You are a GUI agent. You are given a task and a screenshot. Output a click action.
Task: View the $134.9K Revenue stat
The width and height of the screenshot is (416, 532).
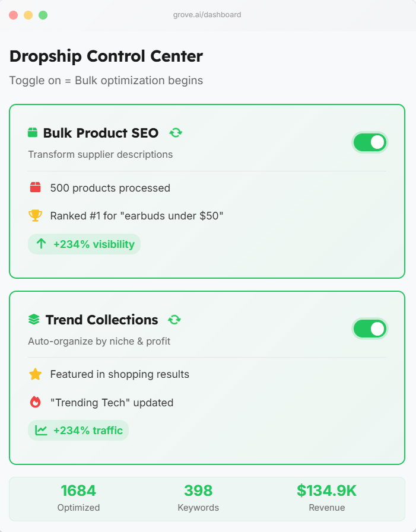(326, 498)
